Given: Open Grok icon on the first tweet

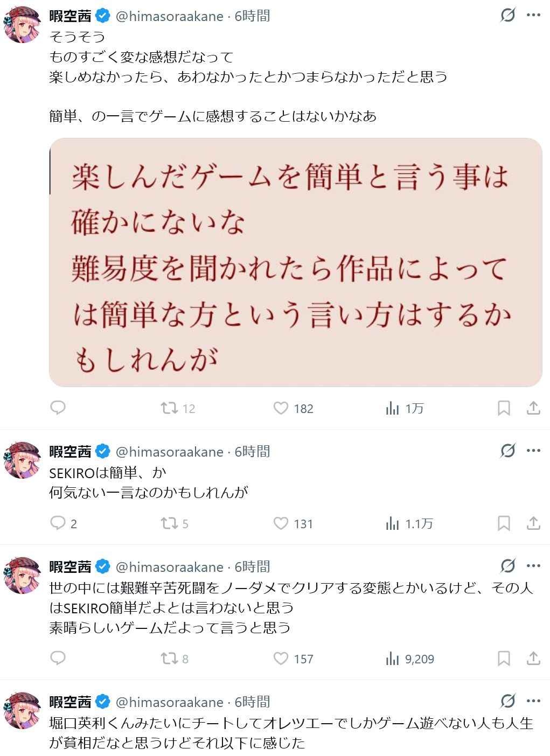Looking at the screenshot, I should tap(507, 16).
